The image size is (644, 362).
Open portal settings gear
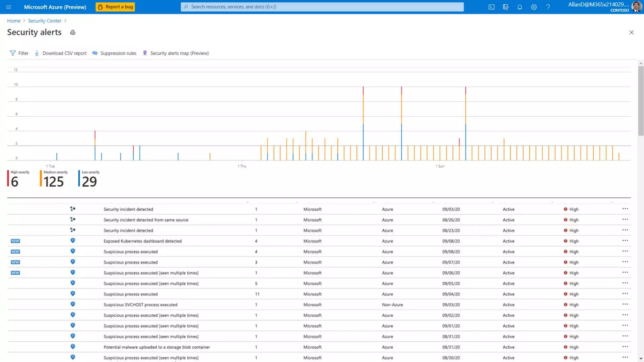pyautogui.click(x=534, y=7)
